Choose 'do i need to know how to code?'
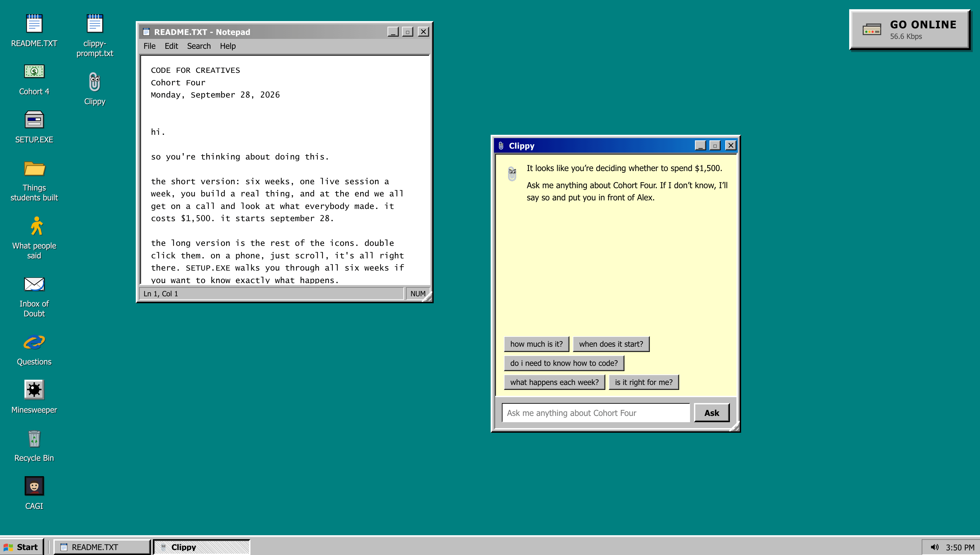Screen dimensions: 980x555 pos(563,363)
